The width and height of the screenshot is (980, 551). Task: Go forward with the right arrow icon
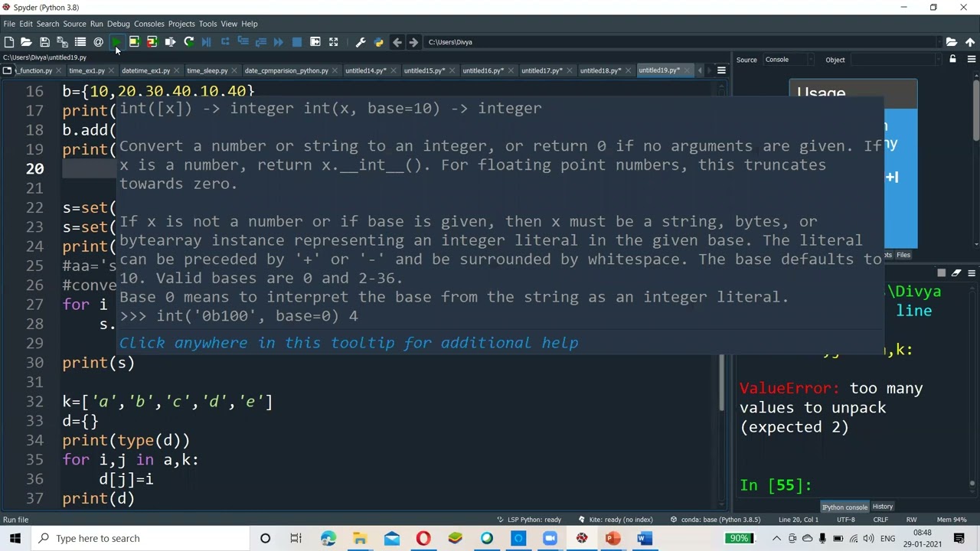[x=414, y=42]
